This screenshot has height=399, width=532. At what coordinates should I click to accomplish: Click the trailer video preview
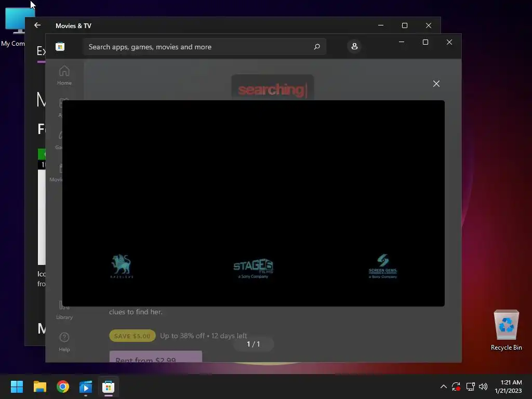[x=253, y=203]
